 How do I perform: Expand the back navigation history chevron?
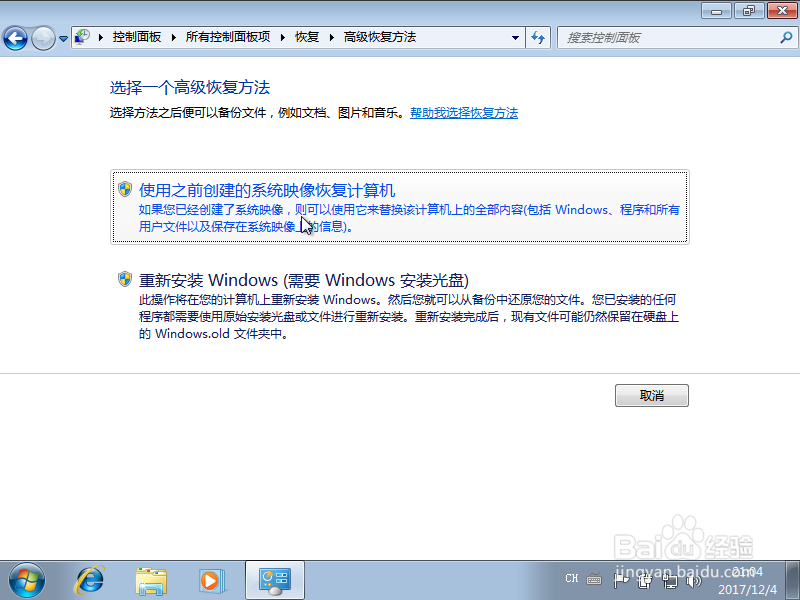(62, 37)
